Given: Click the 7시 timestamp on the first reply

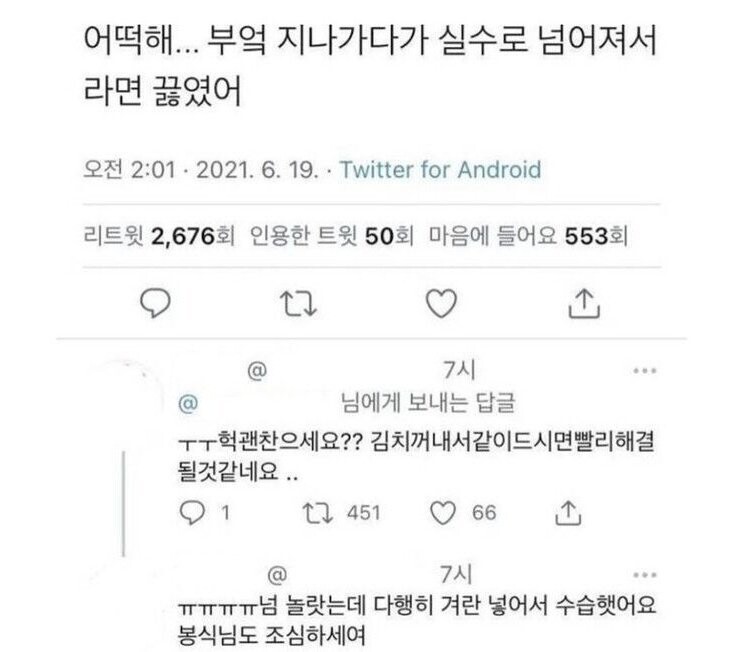Looking at the screenshot, I should [455, 370].
